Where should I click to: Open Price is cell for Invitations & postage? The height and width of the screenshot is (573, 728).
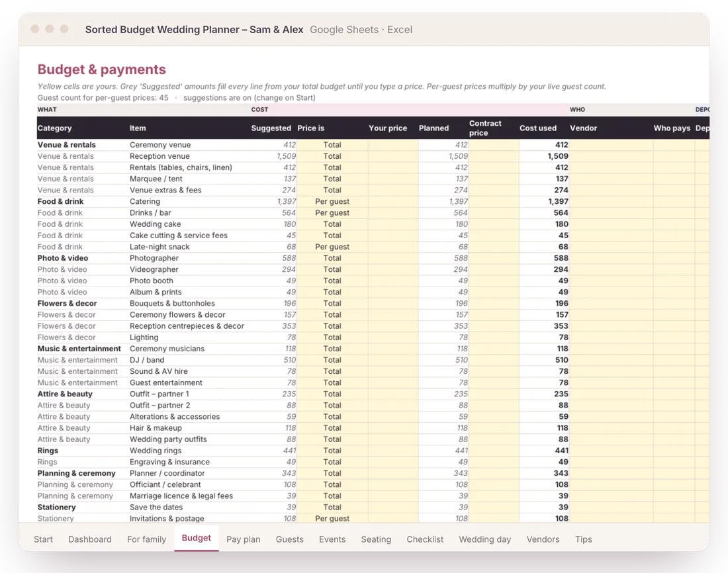332,518
